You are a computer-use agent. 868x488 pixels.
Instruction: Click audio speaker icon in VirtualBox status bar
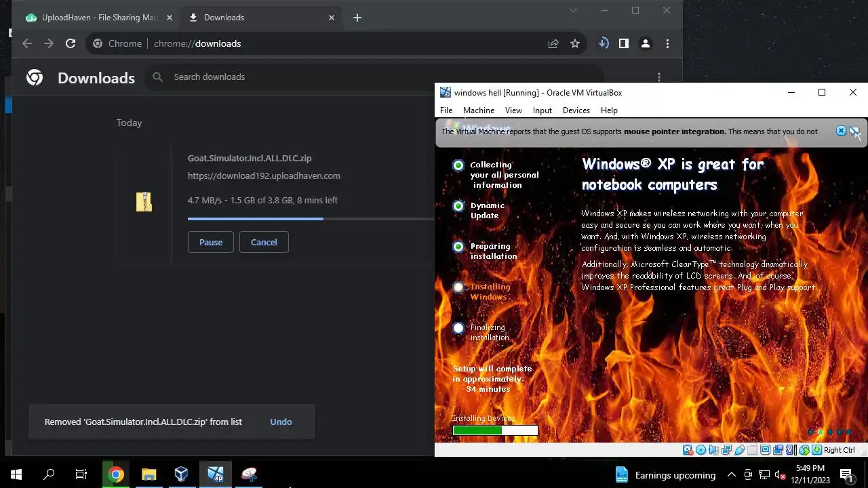(x=713, y=450)
